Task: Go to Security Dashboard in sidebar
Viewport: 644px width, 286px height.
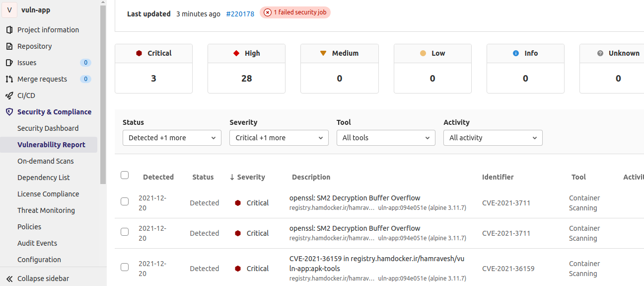Action: coord(48,128)
